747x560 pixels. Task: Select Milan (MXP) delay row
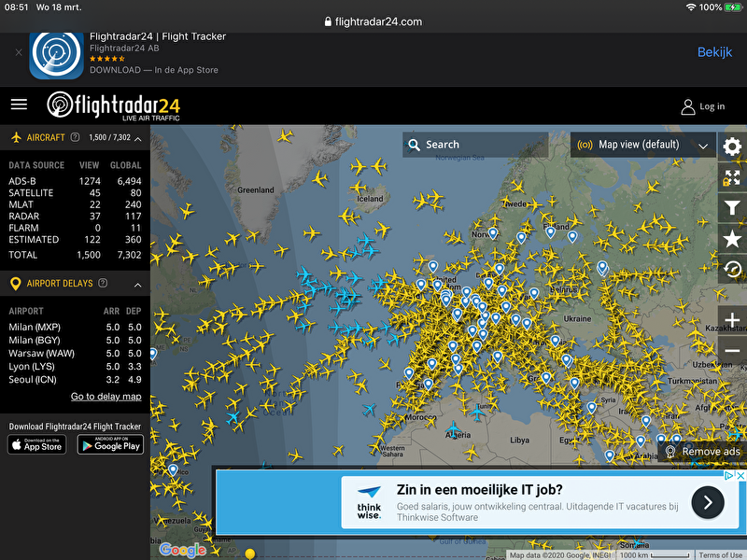75,328
